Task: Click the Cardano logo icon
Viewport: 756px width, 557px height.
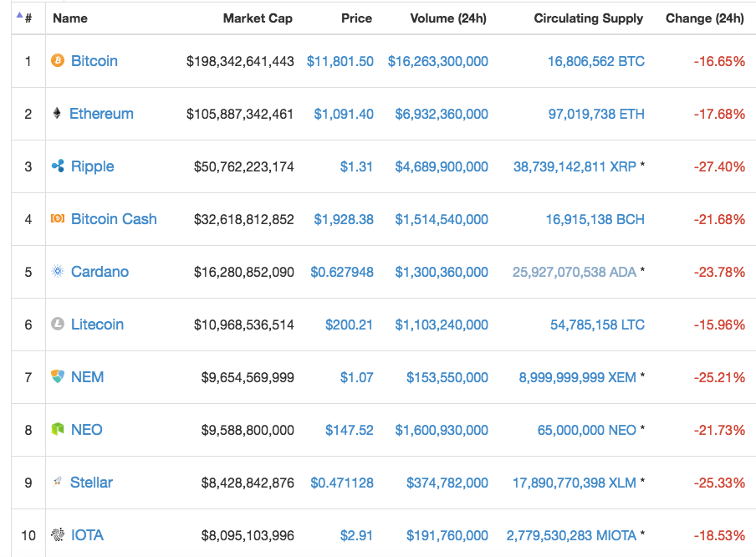Action: click(x=58, y=272)
